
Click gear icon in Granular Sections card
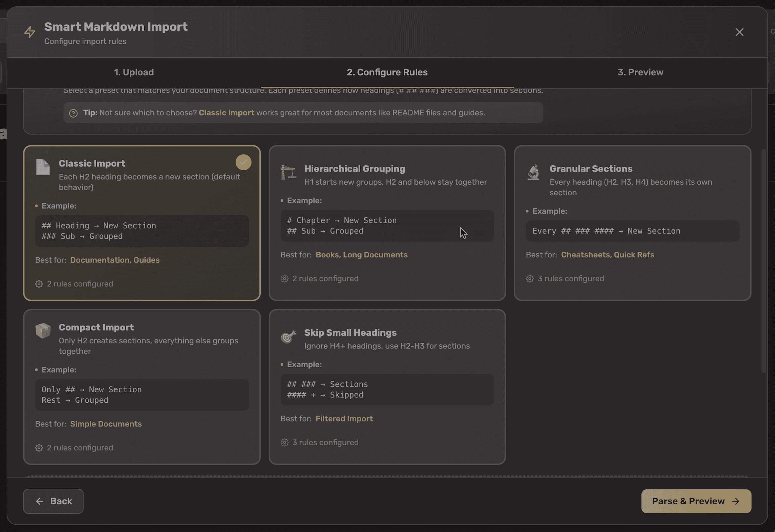pyautogui.click(x=529, y=279)
